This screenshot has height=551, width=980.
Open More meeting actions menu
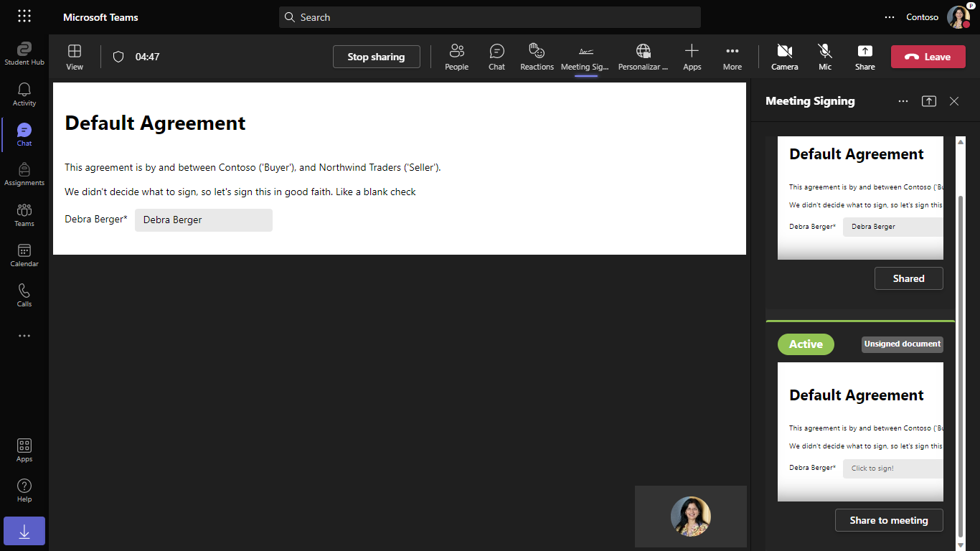pos(732,57)
